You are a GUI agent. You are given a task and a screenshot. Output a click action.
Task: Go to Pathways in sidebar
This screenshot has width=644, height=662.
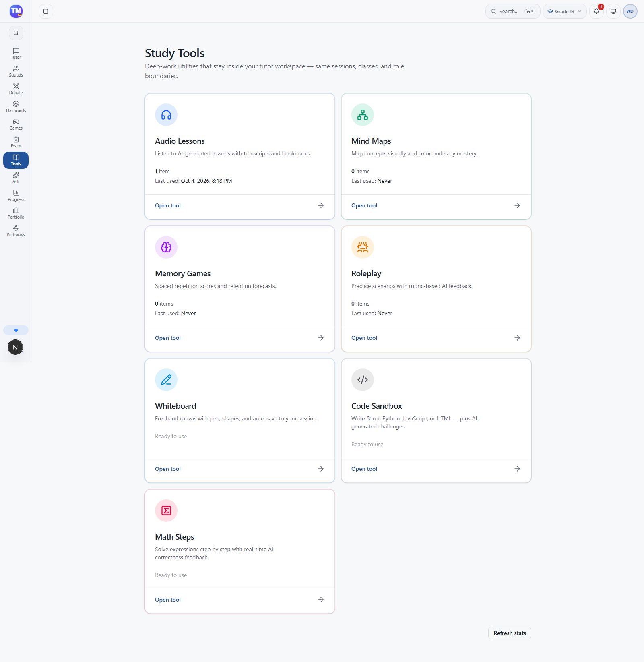tap(16, 231)
